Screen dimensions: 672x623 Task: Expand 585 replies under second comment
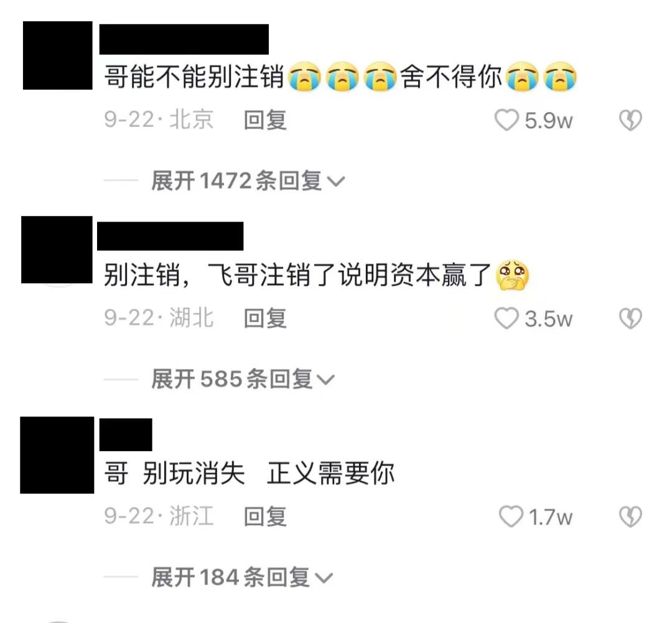point(243,379)
